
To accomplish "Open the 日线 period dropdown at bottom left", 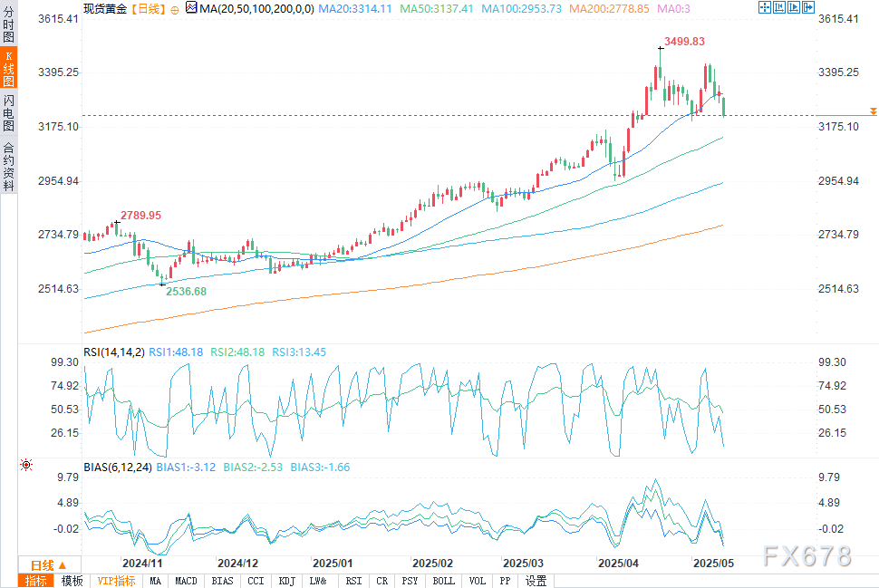I will pos(49,564).
